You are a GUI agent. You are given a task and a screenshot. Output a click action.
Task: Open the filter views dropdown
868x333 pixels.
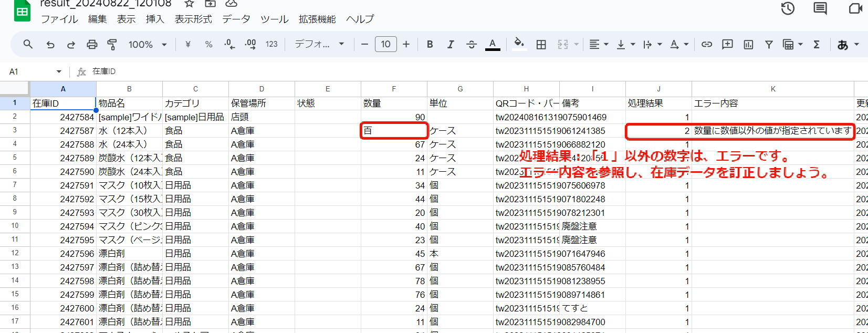[793, 45]
